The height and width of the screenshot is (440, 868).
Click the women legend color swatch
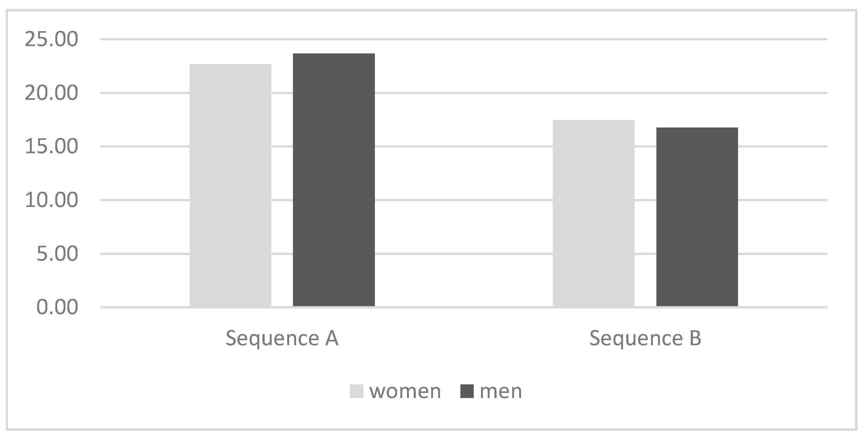coord(356,391)
